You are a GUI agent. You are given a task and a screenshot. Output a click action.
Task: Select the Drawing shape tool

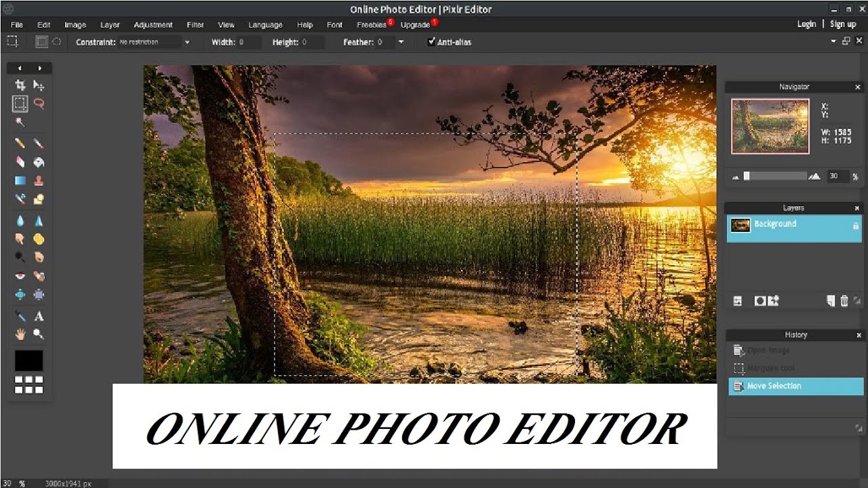pyautogui.click(x=39, y=199)
